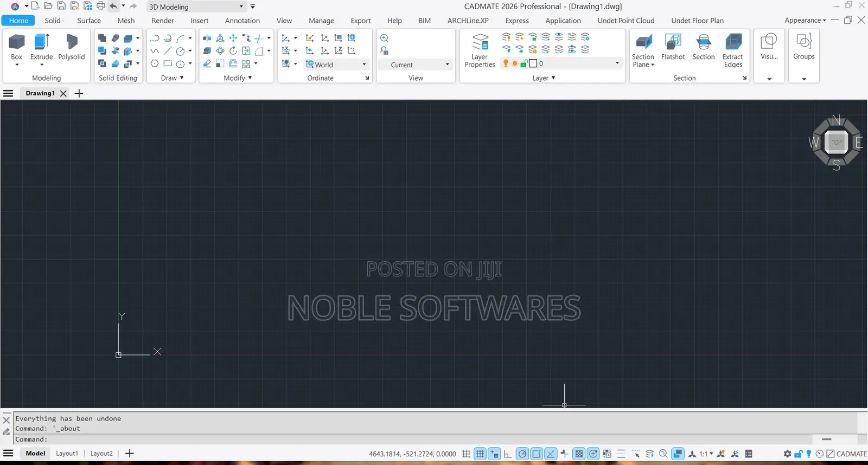The image size is (868, 465).
Task: Click the layer 0 color swatch
Action: (533, 63)
